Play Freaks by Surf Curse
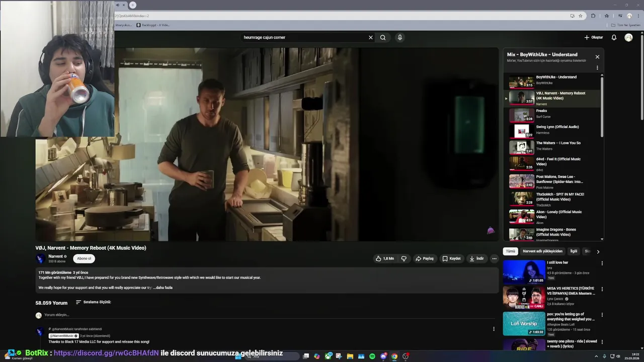The width and height of the screenshot is (644, 362). tap(552, 114)
